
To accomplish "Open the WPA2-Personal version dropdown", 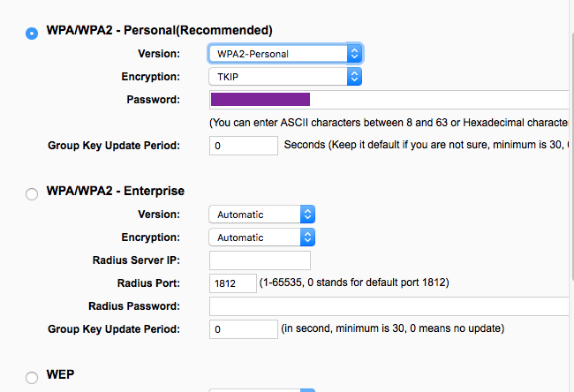I will (x=285, y=54).
